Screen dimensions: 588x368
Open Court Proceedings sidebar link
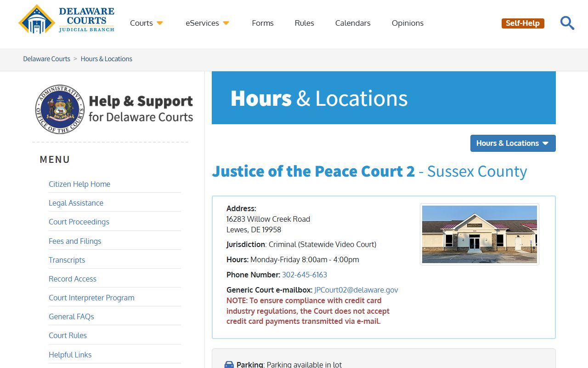coord(79,222)
